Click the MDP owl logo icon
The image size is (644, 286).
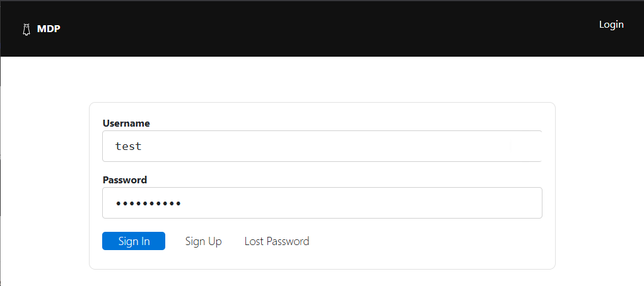[x=26, y=29]
